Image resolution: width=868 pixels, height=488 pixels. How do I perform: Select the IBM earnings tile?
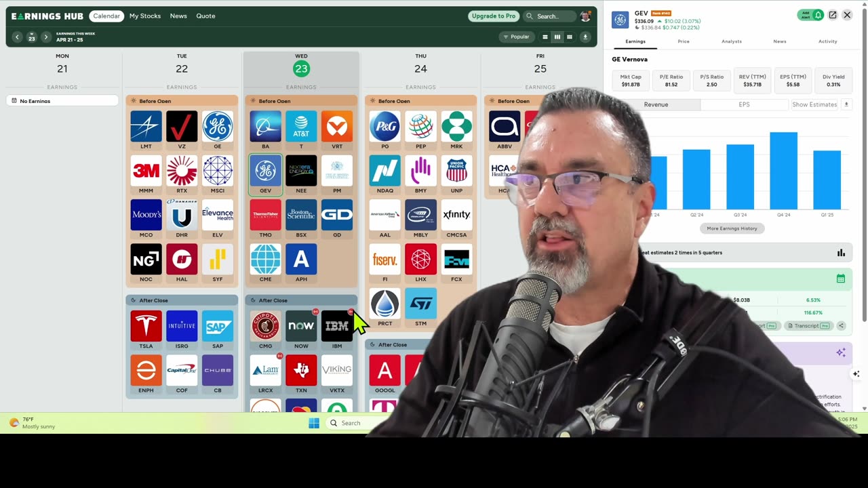point(337,330)
